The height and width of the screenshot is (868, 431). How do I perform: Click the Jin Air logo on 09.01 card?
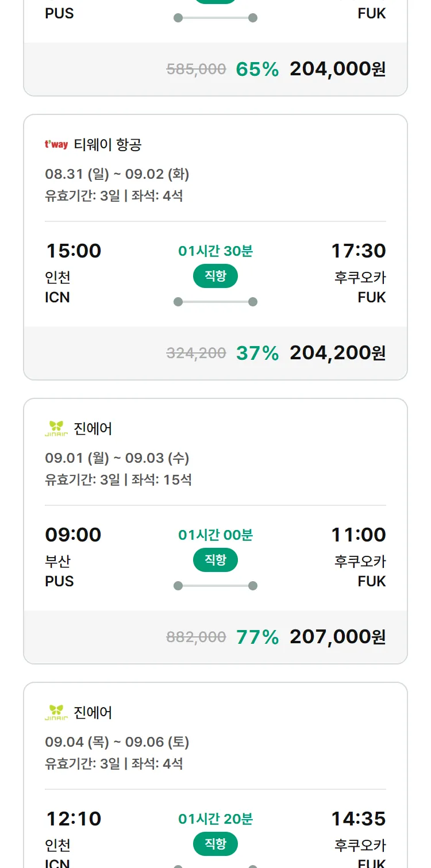pos(56,429)
